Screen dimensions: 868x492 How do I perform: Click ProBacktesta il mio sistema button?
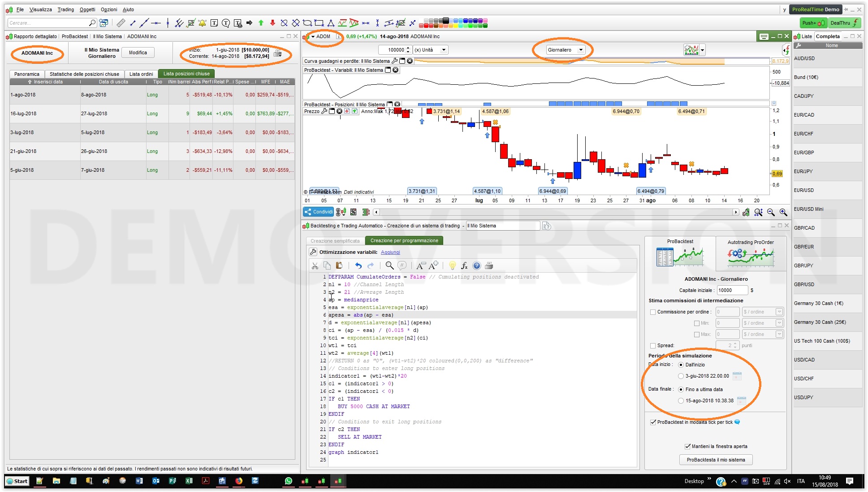coord(716,460)
